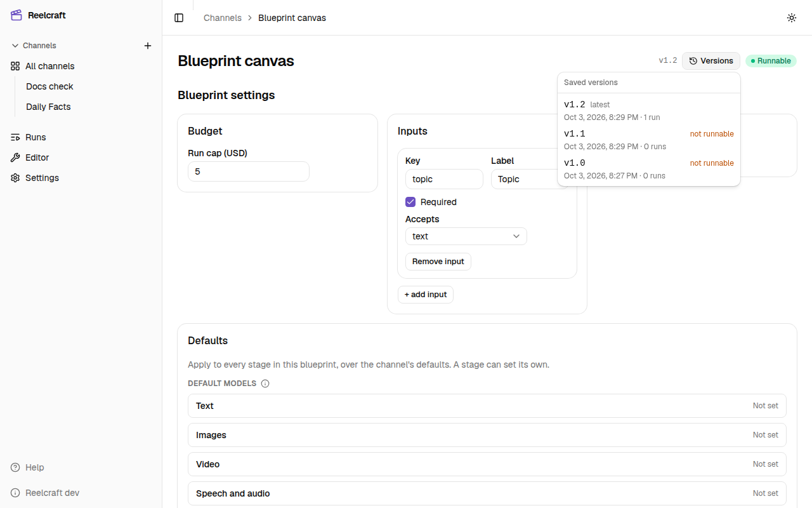Click the Blueprint settings heading

pos(226,95)
